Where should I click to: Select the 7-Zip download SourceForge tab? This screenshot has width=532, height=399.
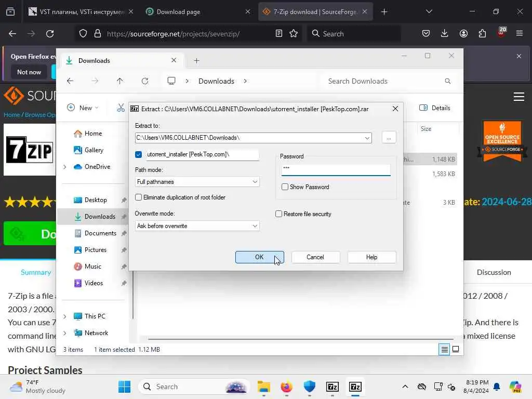(315, 12)
